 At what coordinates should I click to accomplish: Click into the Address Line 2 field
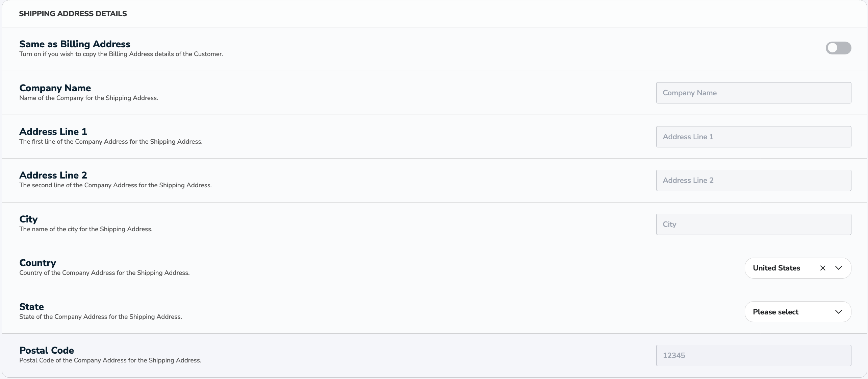click(x=753, y=180)
